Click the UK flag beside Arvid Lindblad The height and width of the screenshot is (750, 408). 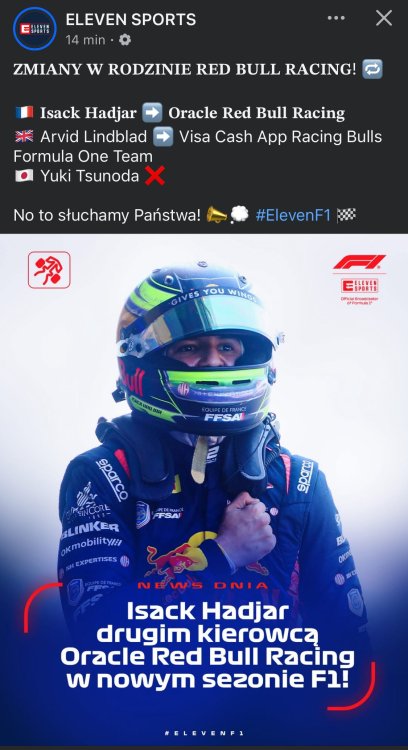(x=24, y=137)
